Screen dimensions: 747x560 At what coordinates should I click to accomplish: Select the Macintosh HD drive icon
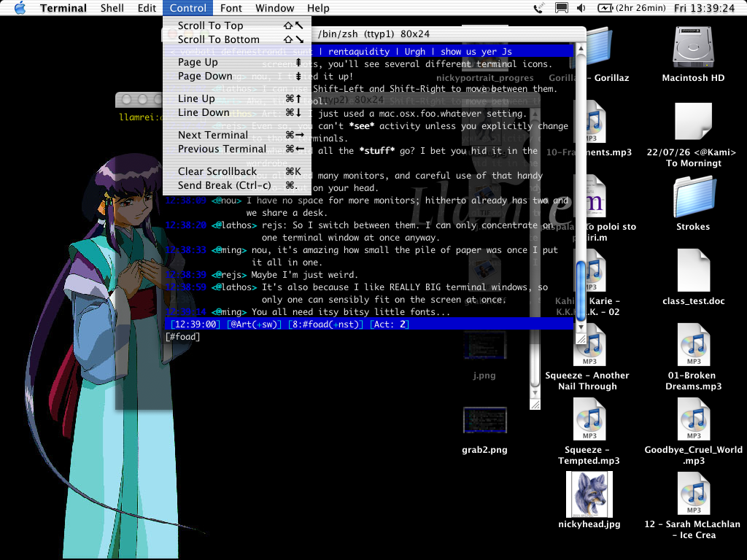(x=693, y=47)
